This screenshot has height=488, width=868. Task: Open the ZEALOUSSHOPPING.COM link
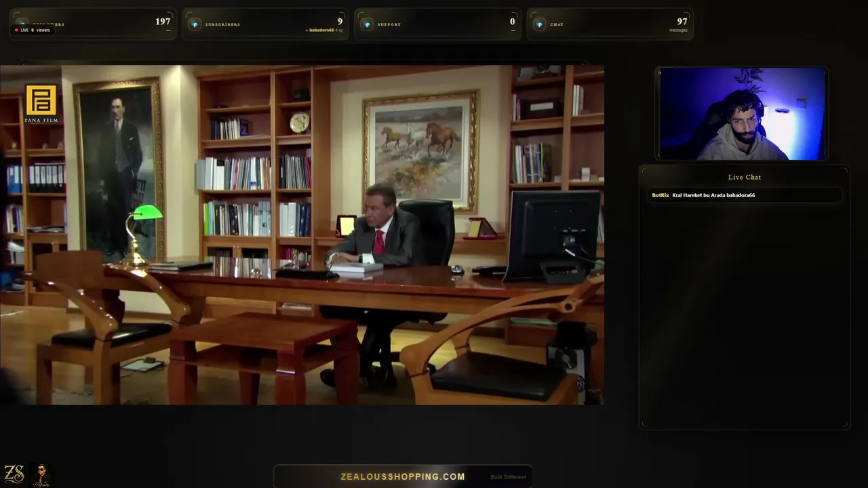(x=403, y=476)
